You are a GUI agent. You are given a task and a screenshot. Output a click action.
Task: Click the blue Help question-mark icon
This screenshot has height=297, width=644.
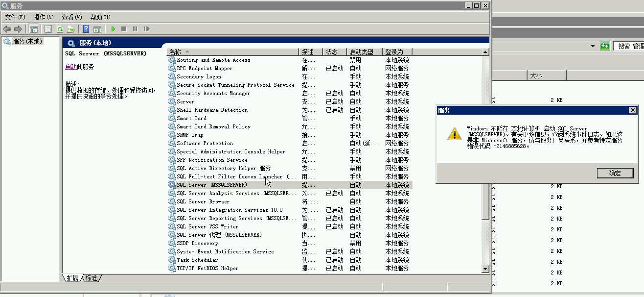(86, 29)
